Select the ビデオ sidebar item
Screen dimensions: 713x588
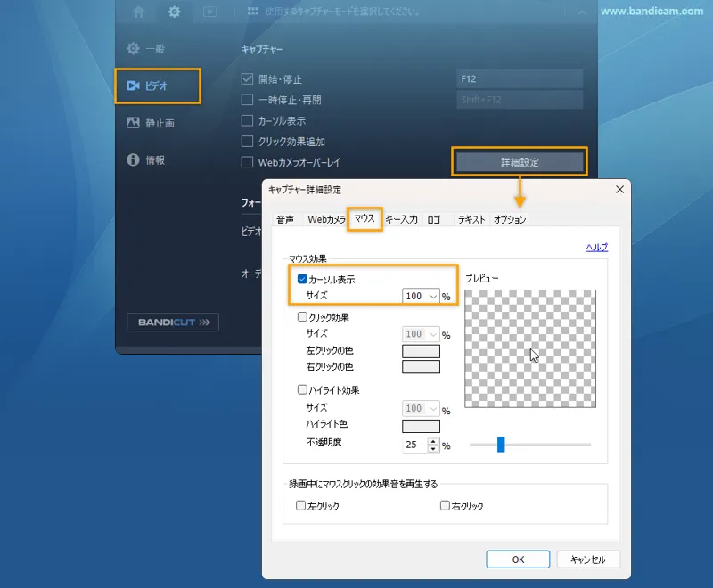pyautogui.click(x=158, y=86)
